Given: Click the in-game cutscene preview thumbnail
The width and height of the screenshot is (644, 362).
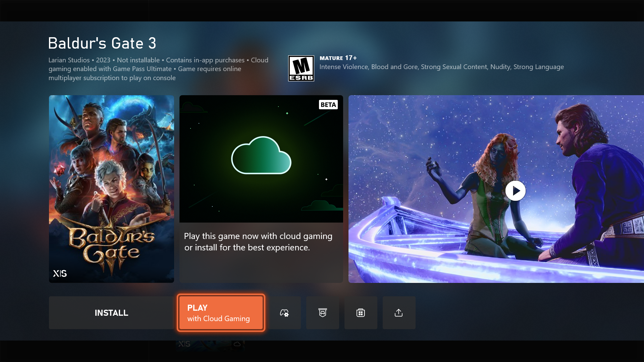Looking at the screenshot, I should coord(515,190).
